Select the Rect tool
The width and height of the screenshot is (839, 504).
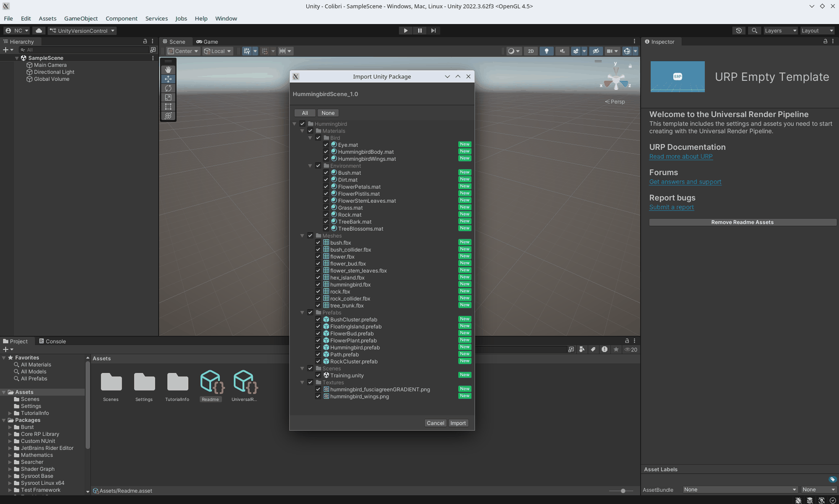(168, 106)
